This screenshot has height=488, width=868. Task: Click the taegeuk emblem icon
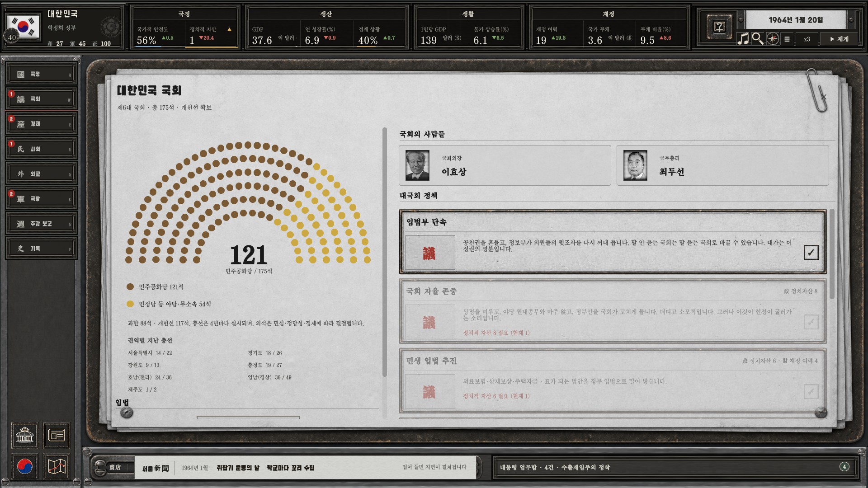[25, 466]
